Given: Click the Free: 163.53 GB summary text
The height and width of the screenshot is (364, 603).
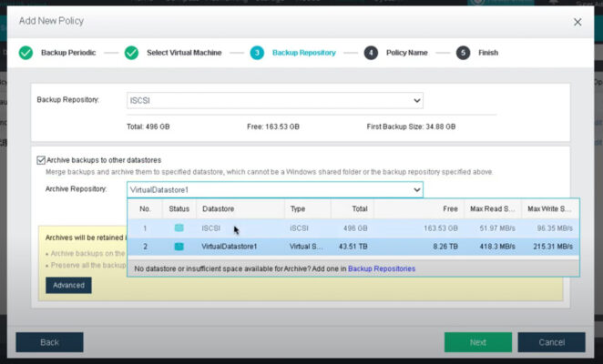Looking at the screenshot, I should 273,126.
